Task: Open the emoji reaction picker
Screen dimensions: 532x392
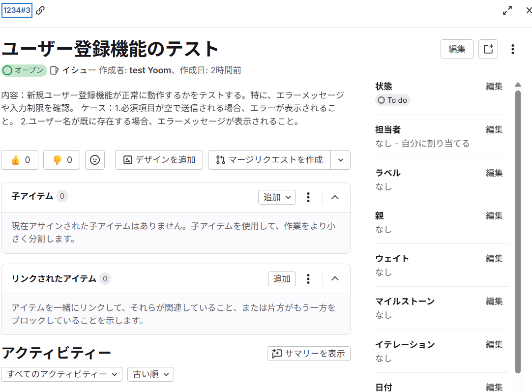Action: (x=95, y=160)
